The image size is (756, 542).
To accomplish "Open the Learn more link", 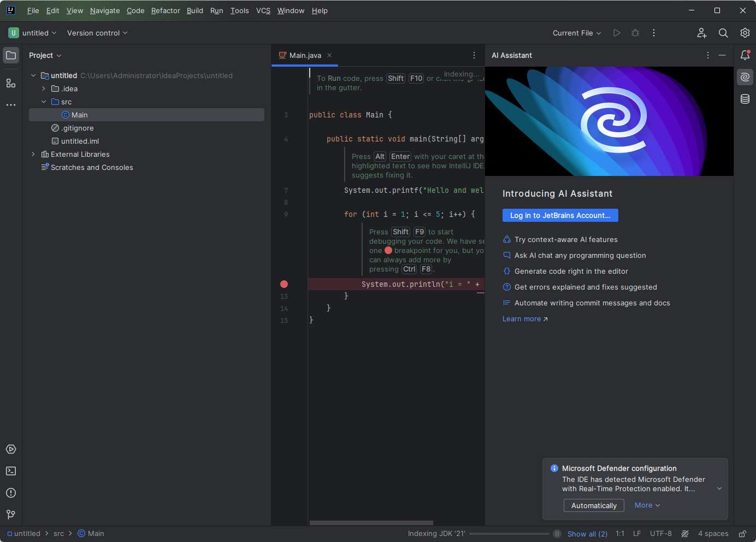I will tap(525, 319).
